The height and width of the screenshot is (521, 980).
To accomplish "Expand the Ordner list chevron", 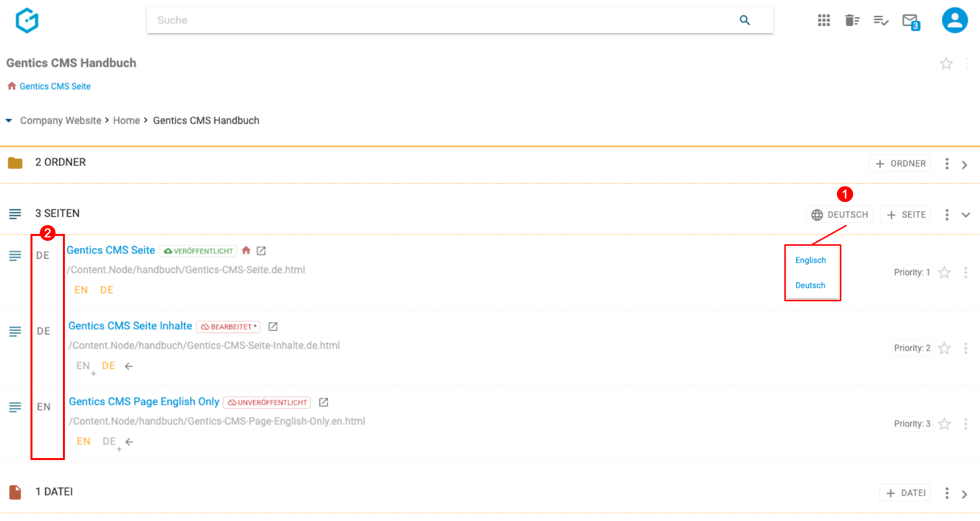I will (964, 165).
